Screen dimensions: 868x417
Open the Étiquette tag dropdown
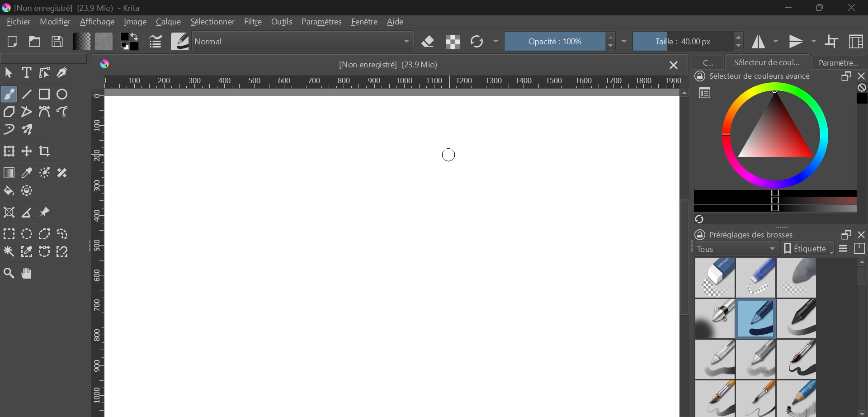tap(808, 249)
